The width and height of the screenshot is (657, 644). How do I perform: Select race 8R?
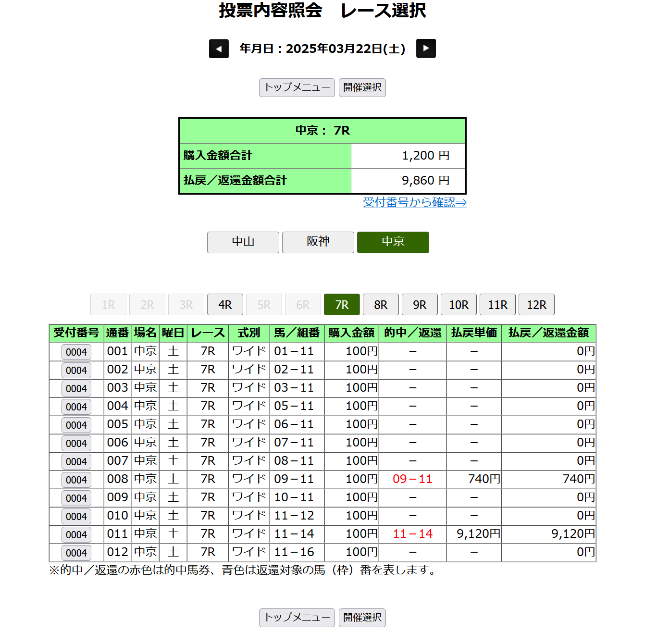[x=381, y=305]
